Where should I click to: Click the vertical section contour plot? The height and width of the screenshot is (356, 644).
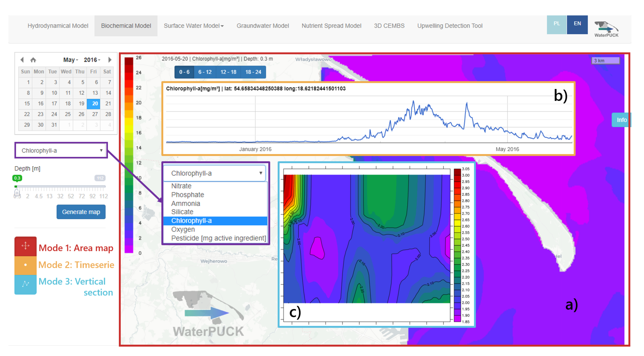[x=367, y=239]
